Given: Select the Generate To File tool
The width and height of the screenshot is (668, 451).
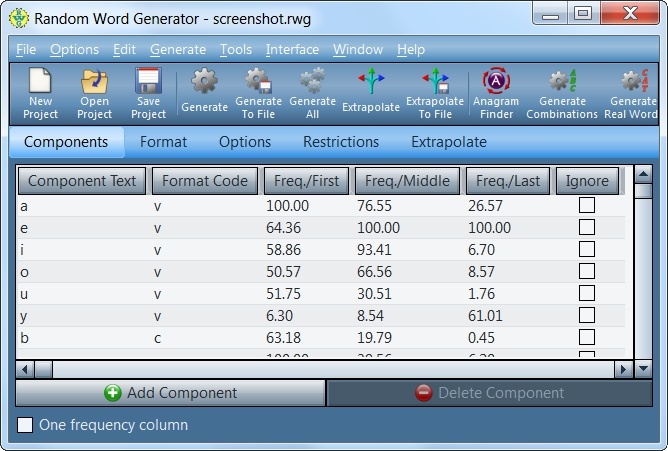Looking at the screenshot, I should coord(258,93).
